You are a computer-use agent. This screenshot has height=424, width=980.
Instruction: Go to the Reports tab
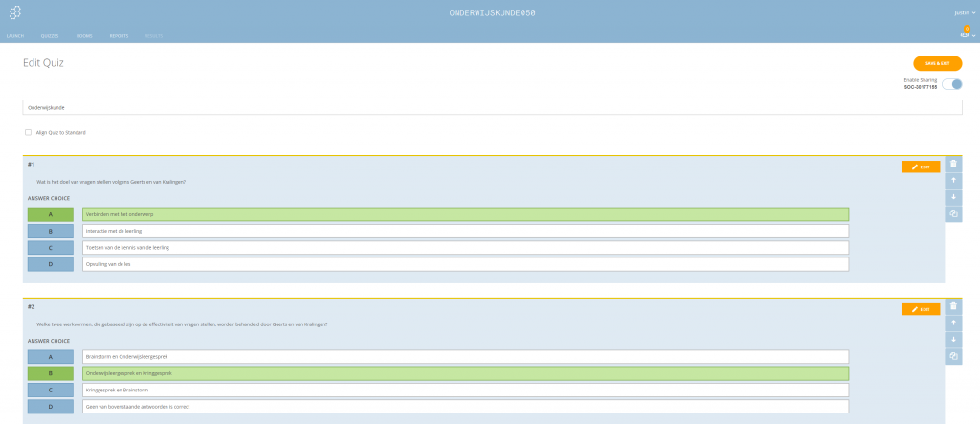coord(119,35)
